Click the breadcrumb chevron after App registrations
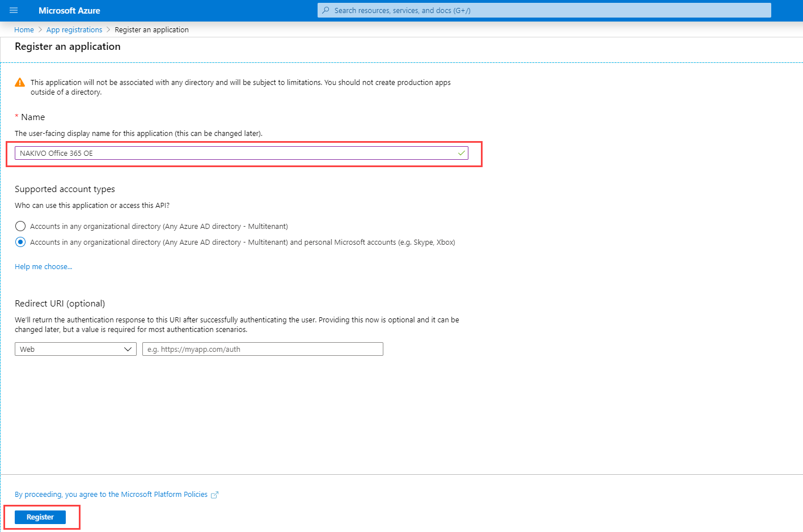Screen dimensions: 803x532 pos(108,30)
